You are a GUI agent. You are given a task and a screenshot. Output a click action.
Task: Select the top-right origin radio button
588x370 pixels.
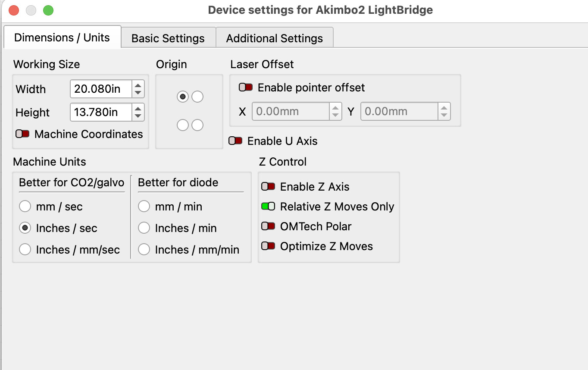(197, 97)
